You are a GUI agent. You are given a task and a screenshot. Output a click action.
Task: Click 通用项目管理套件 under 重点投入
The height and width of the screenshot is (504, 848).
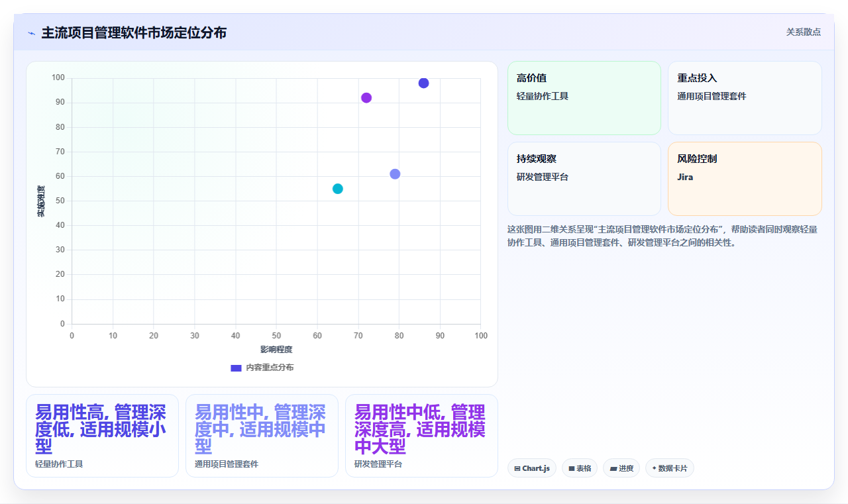point(712,96)
